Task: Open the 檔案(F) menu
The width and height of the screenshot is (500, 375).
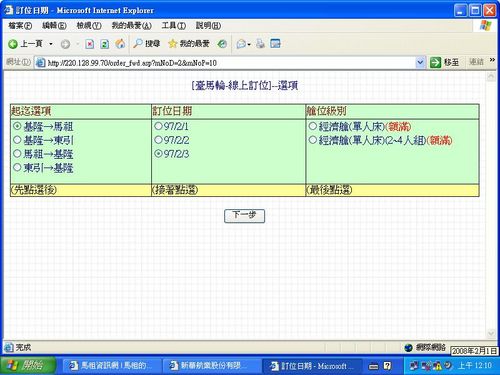Action: tap(20, 25)
